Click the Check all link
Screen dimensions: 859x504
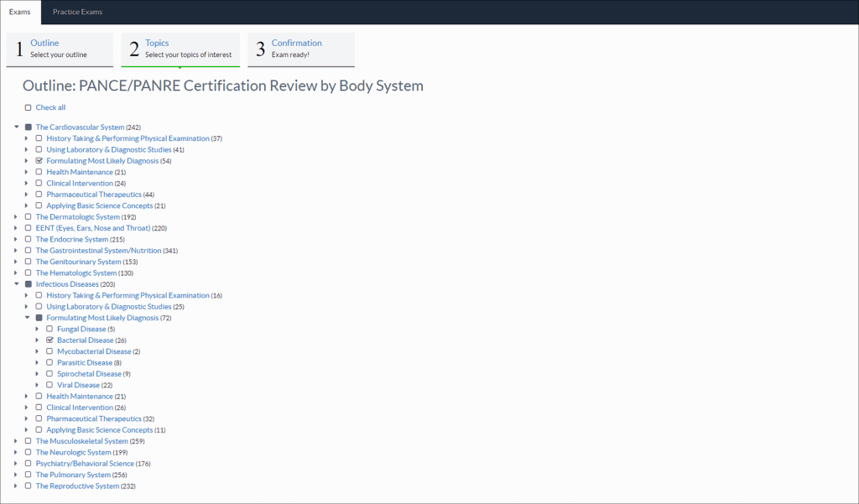coord(50,107)
